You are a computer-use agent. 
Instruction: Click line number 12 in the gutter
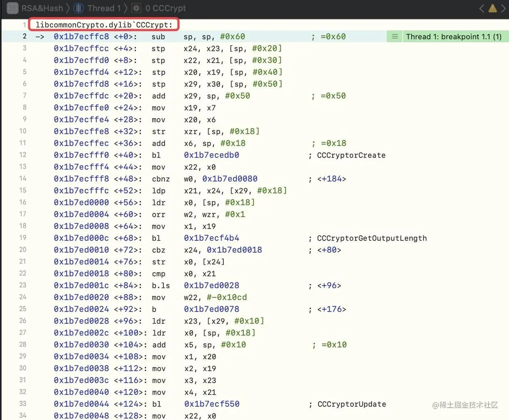tap(23, 155)
